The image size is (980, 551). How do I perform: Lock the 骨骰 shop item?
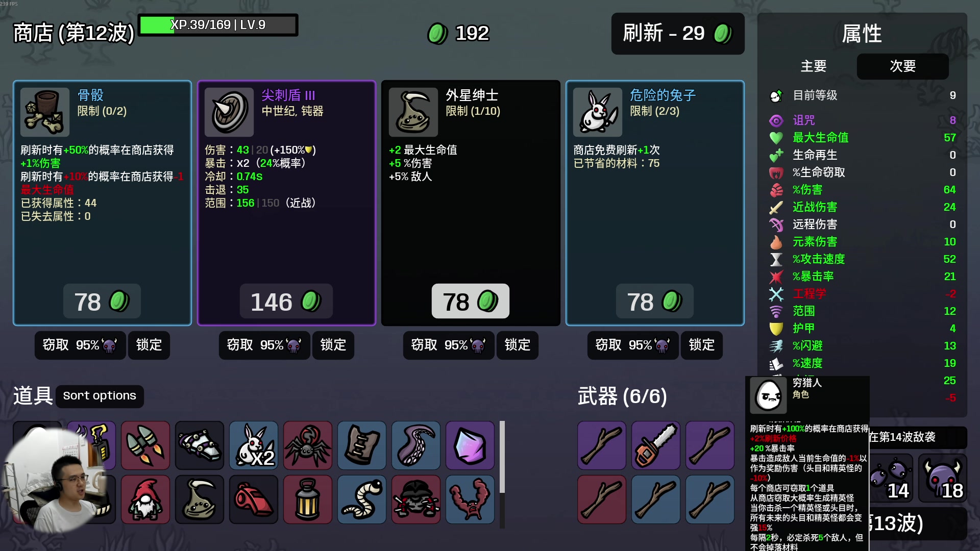coord(149,345)
